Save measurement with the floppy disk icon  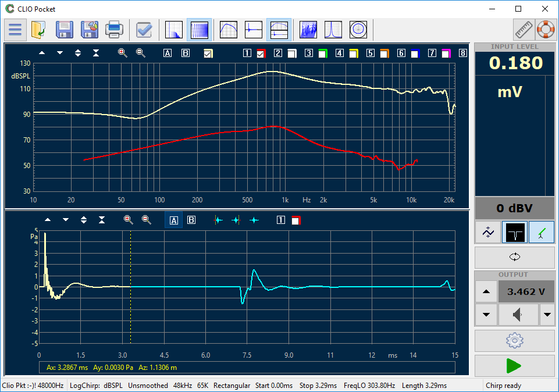coord(65,30)
